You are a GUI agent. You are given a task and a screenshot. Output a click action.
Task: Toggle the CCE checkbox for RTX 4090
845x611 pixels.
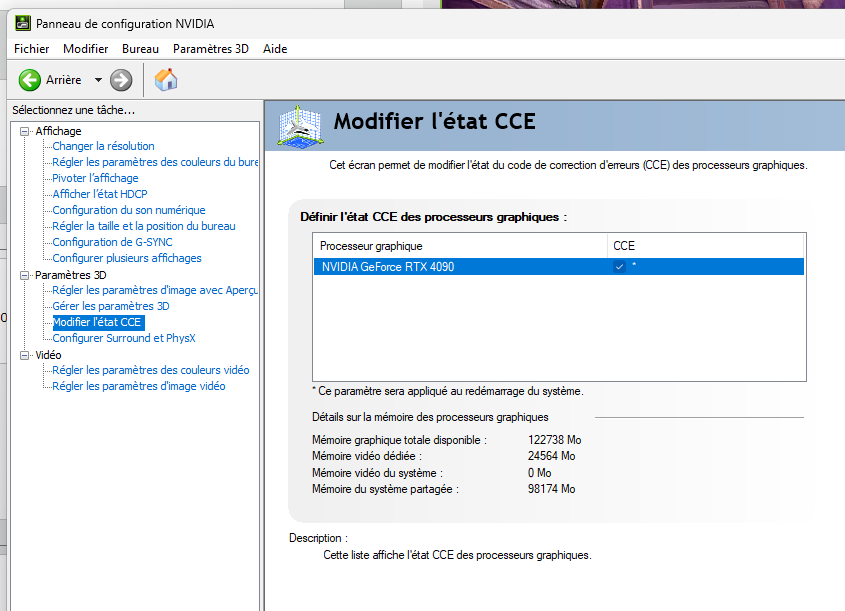pos(619,267)
